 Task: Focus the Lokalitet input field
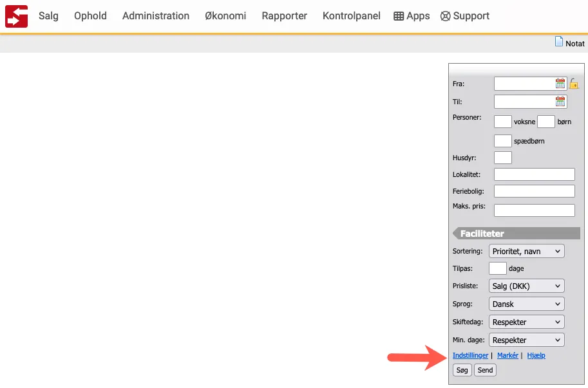pos(534,174)
